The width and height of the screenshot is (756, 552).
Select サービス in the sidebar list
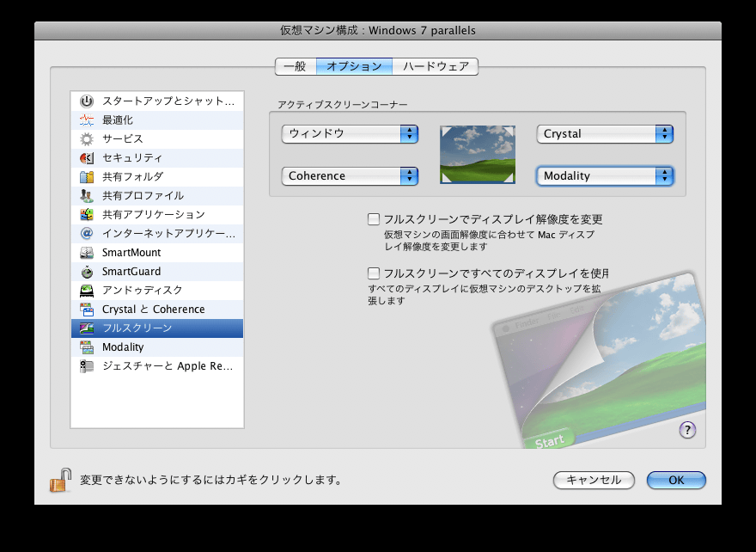point(123,139)
